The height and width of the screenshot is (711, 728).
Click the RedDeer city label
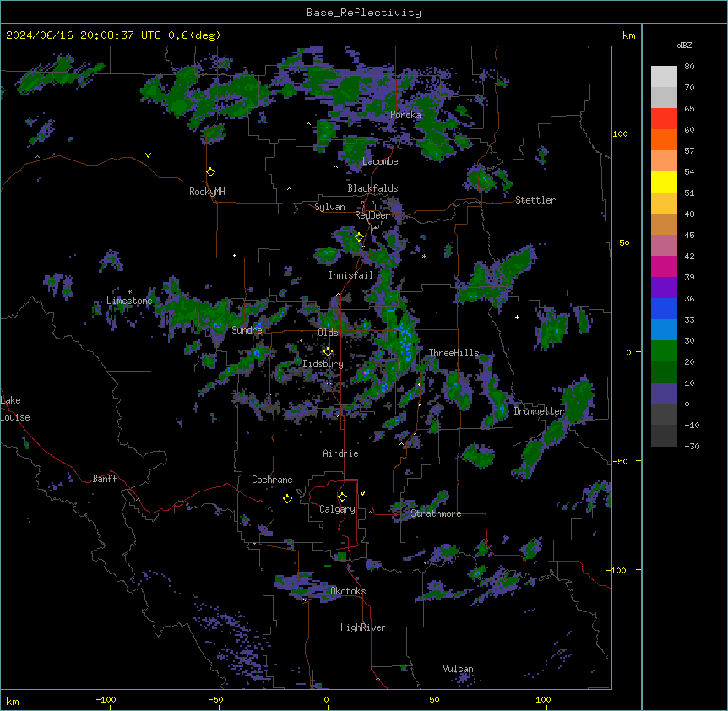click(x=372, y=215)
